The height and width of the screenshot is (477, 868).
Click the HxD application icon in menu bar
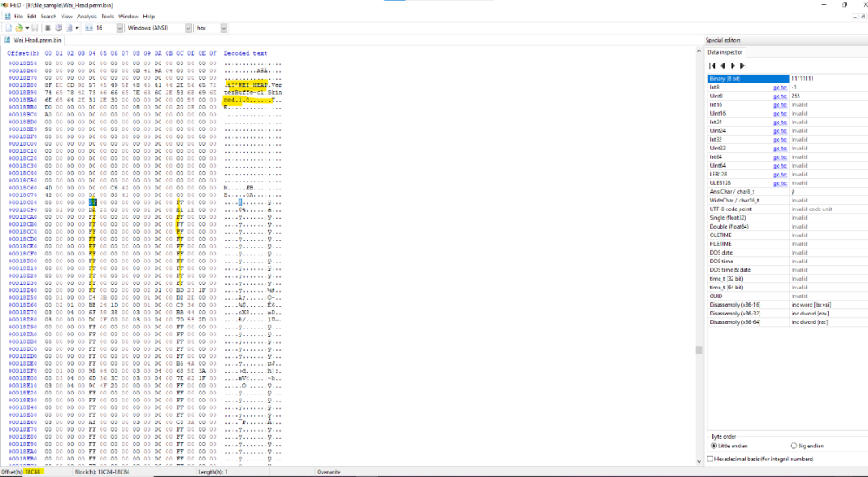coord(8,17)
